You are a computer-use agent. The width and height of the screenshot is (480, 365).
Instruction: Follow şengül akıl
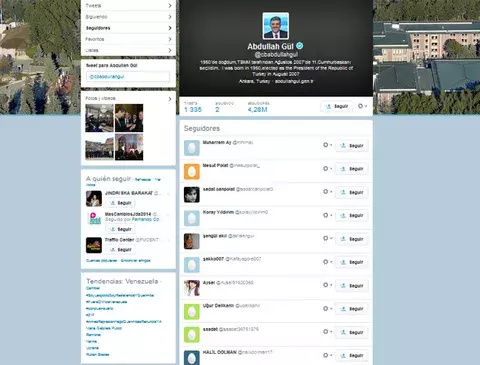[352, 239]
